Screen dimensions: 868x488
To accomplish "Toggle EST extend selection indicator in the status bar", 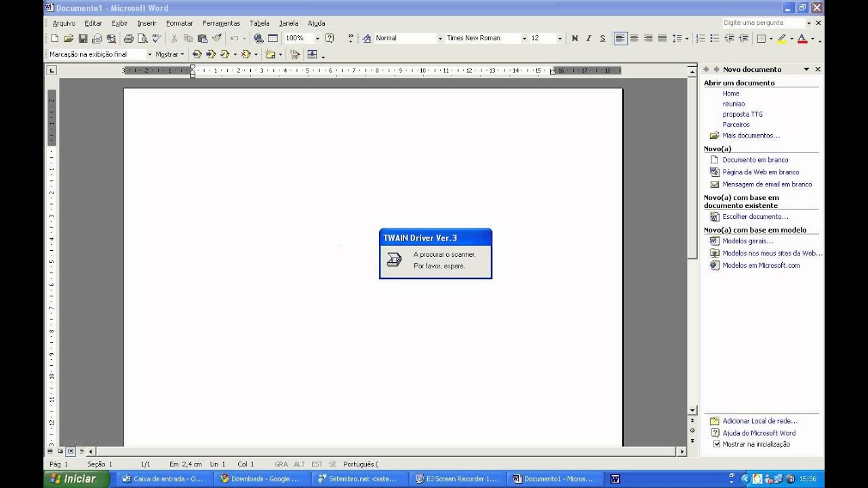I will pyautogui.click(x=317, y=464).
